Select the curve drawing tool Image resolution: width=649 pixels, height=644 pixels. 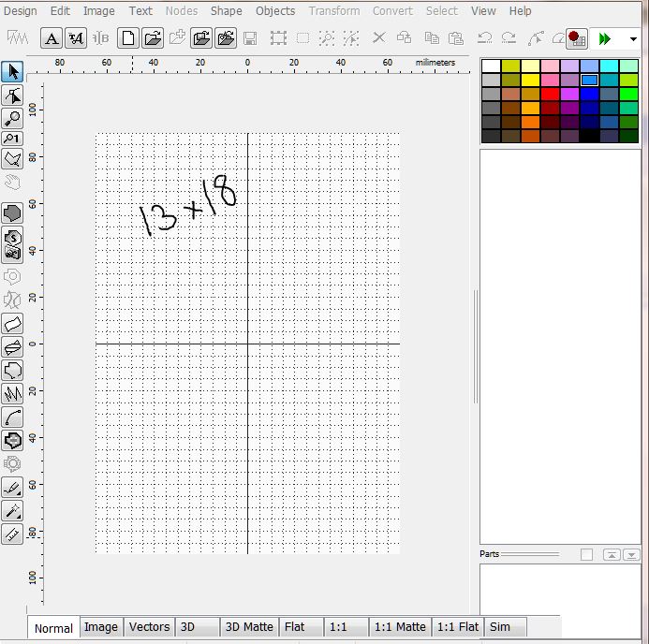click(12, 417)
